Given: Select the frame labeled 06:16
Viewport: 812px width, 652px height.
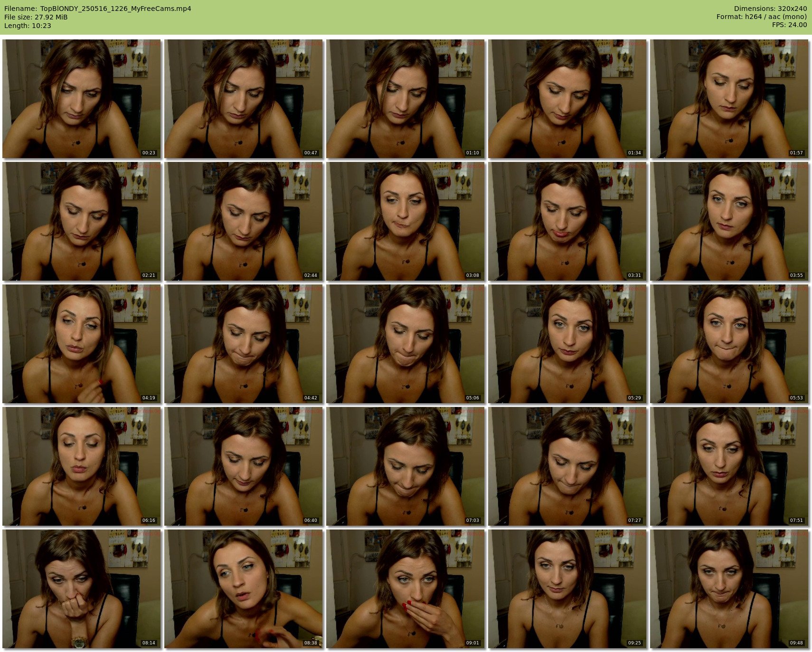Looking at the screenshot, I should click(x=82, y=466).
